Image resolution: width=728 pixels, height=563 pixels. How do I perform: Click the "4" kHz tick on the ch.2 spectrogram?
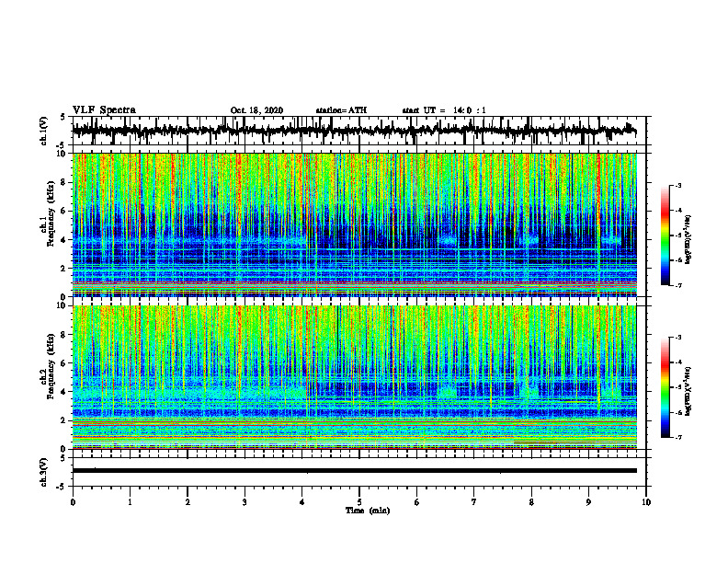coord(64,392)
